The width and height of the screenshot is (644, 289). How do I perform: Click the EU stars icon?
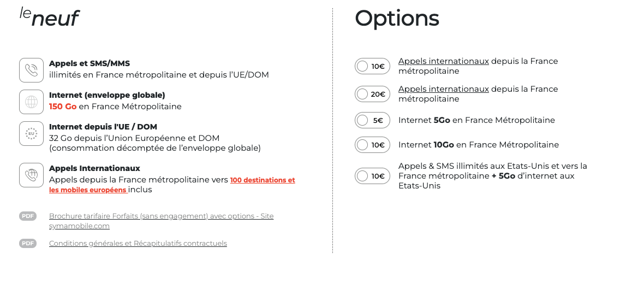31,133
